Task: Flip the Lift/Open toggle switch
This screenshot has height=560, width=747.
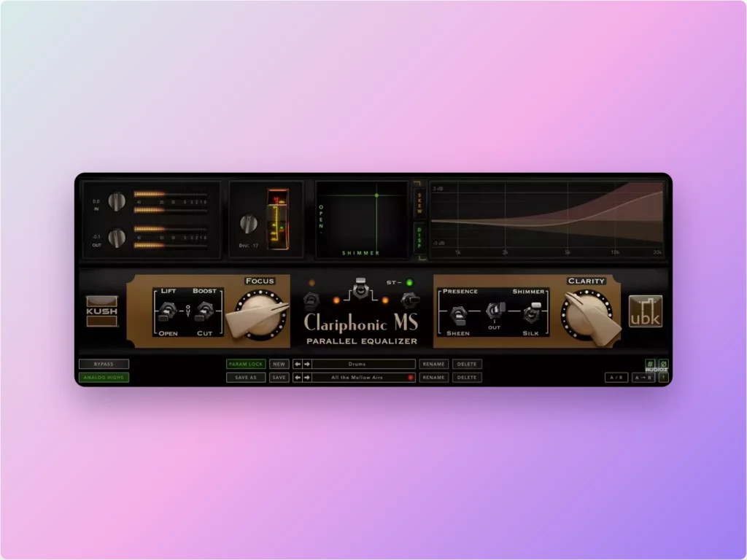Action: click(x=167, y=311)
